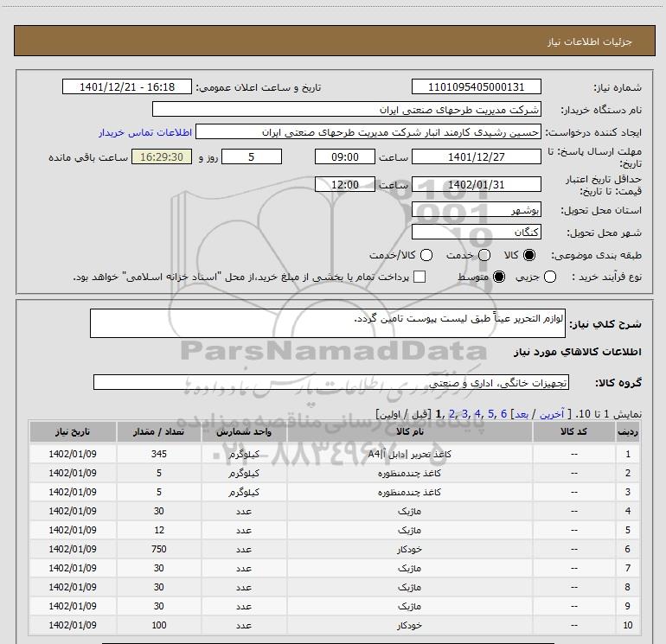Click the response deadline date 1401/12/27
Viewport: 666px width, 644px height.
(x=476, y=156)
